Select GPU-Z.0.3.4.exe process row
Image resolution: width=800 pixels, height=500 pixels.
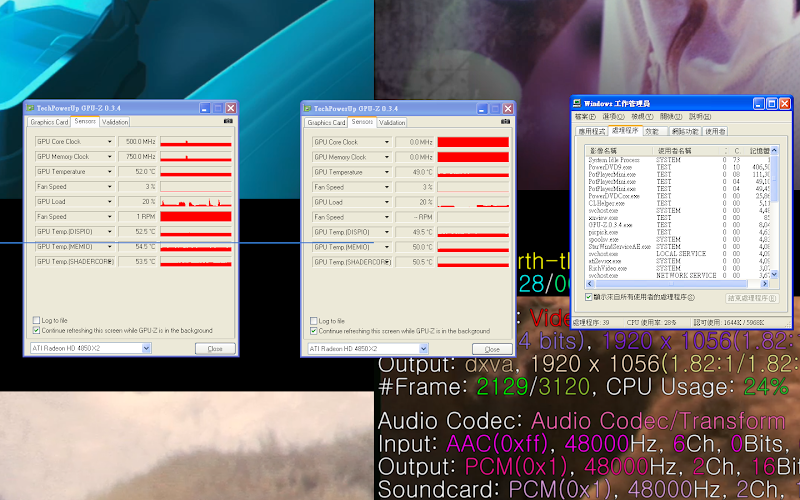[x=678, y=224]
